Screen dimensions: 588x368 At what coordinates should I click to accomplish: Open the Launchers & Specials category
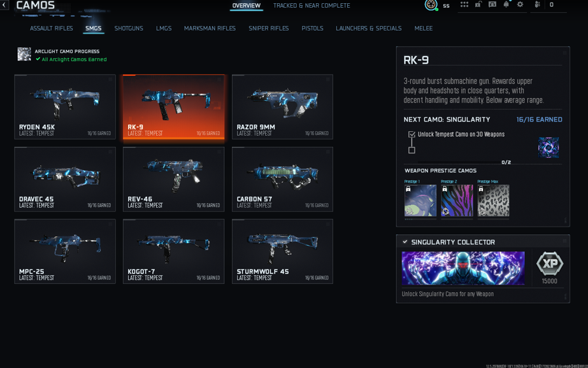click(x=369, y=29)
